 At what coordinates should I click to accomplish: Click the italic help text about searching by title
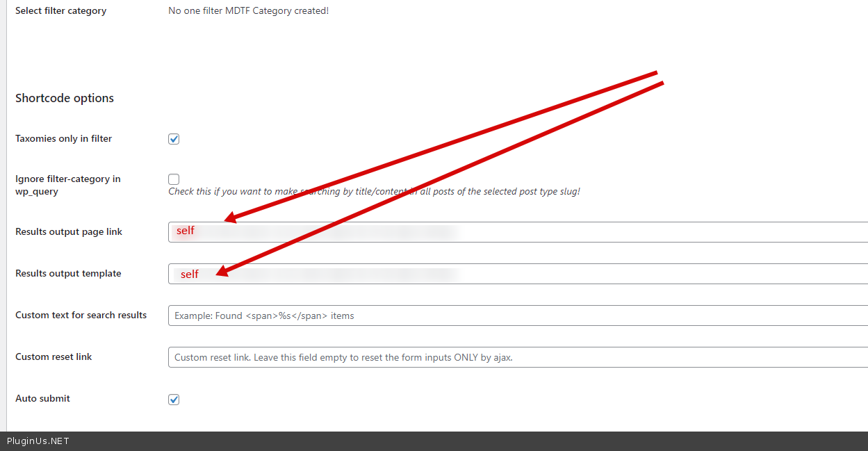pos(374,192)
